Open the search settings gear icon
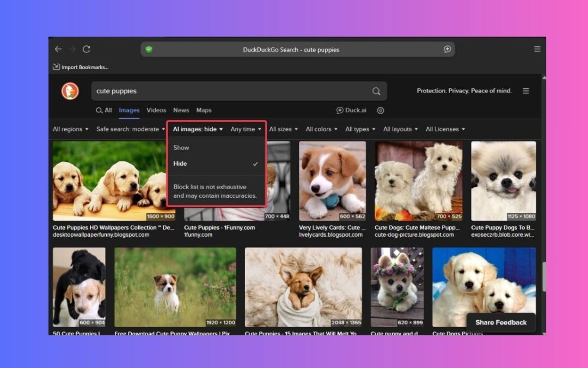The width and height of the screenshot is (588, 368). pos(380,110)
